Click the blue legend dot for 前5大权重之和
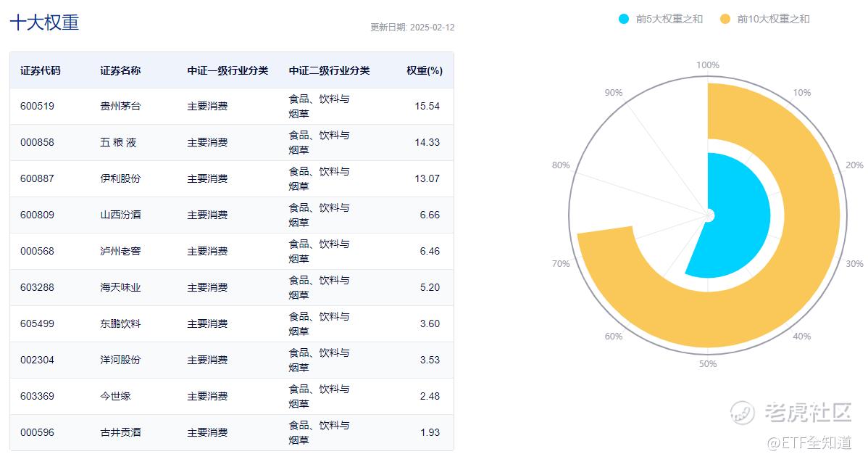The width and height of the screenshot is (868, 462). pyautogui.click(x=624, y=19)
